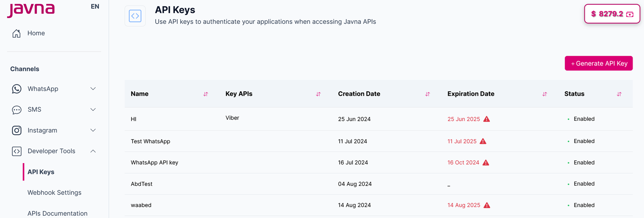Expand the SMS submenu chevron
The height and width of the screenshot is (218, 644).
pyautogui.click(x=93, y=110)
